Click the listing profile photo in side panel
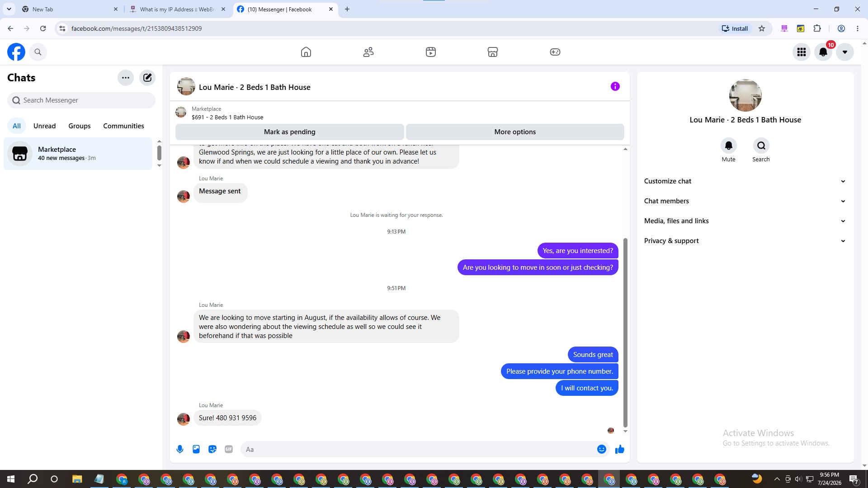Viewport: 868px width, 488px height. (745, 95)
